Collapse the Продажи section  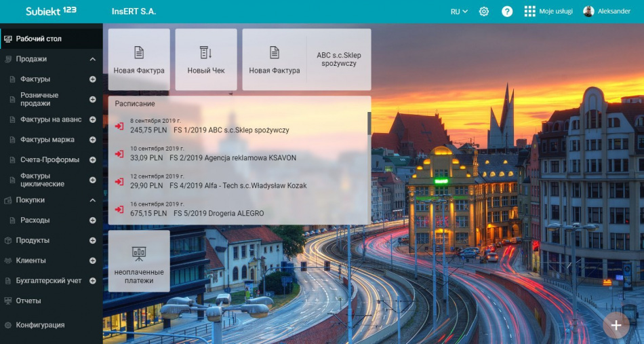(x=93, y=60)
